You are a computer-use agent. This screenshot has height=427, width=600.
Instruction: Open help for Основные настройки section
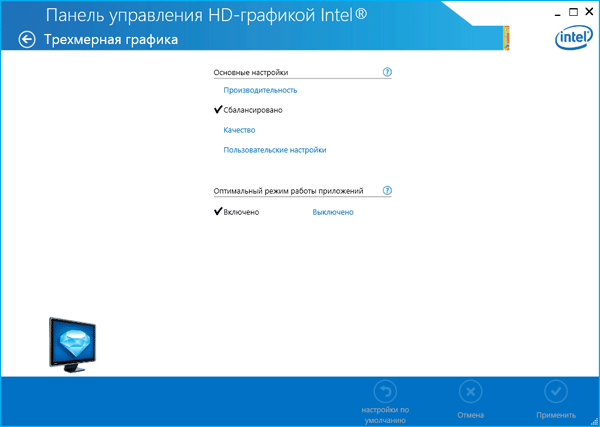coord(387,72)
